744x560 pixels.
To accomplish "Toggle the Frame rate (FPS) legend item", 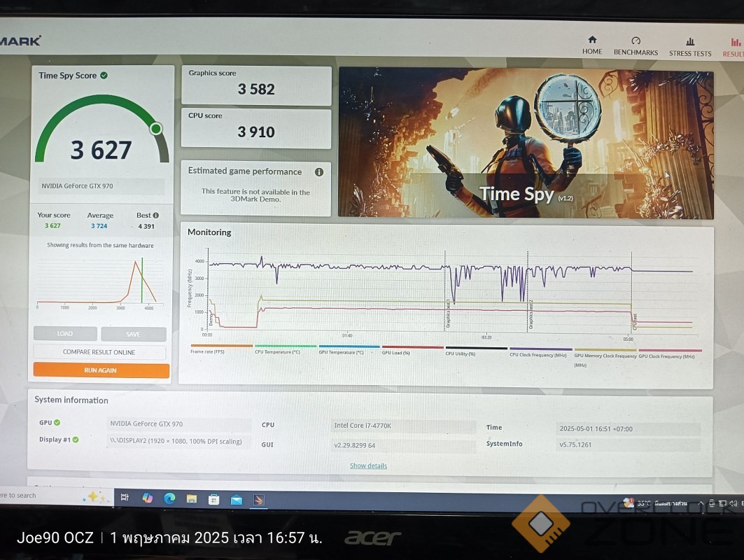I will [221, 349].
